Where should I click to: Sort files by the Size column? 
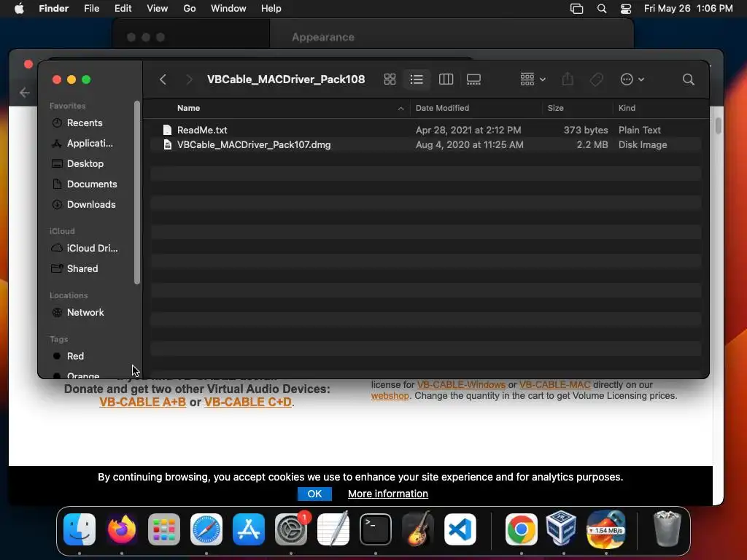coord(555,108)
